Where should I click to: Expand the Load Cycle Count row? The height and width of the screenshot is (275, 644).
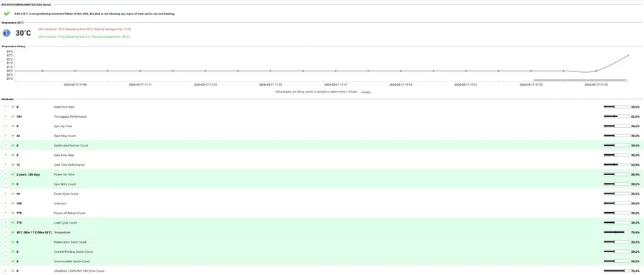(5, 223)
